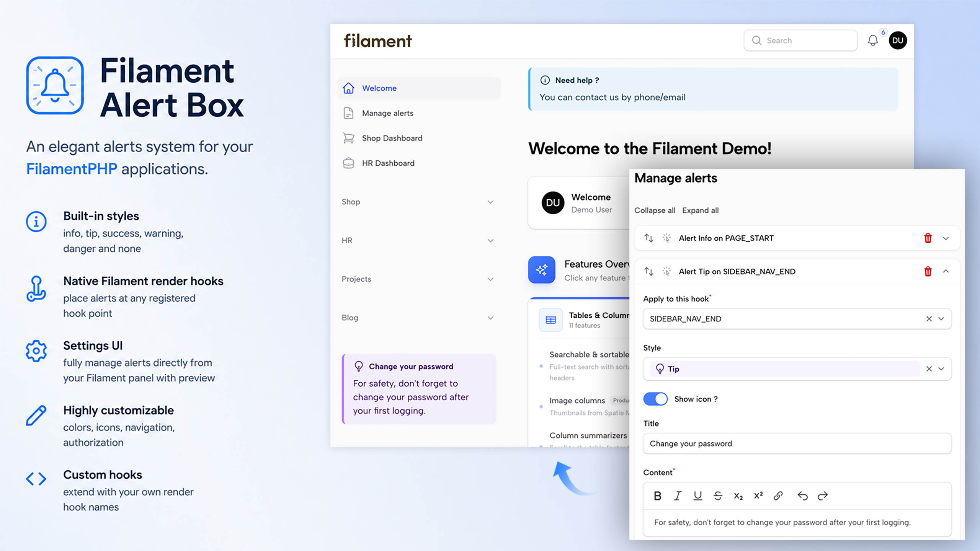Open notifications bell icon

872,41
